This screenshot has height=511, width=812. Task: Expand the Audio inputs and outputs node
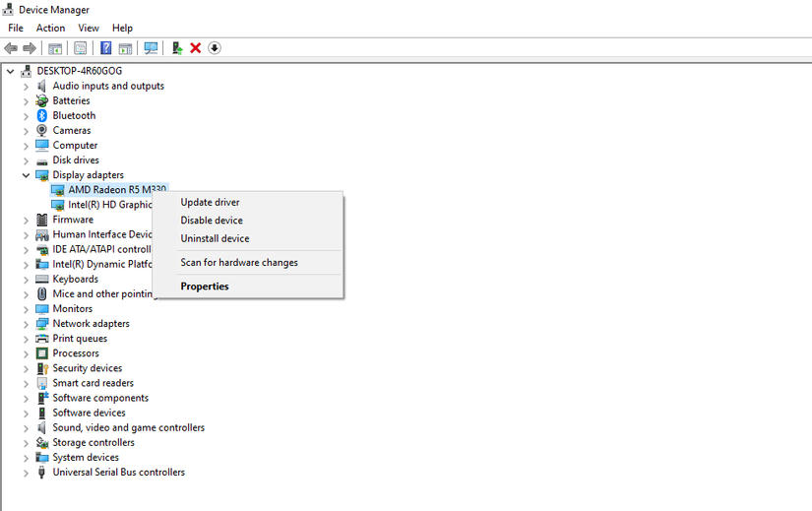tap(26, 87)
